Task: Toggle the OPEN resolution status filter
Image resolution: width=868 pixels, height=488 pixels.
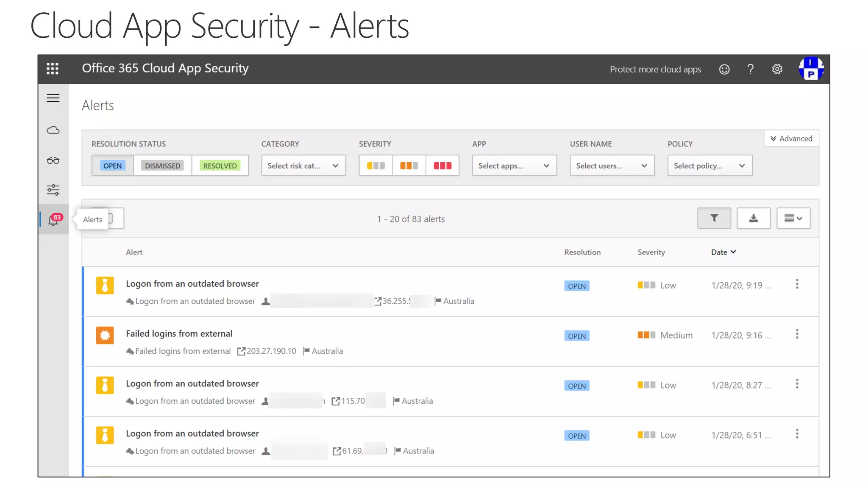Action: point(112,166)
